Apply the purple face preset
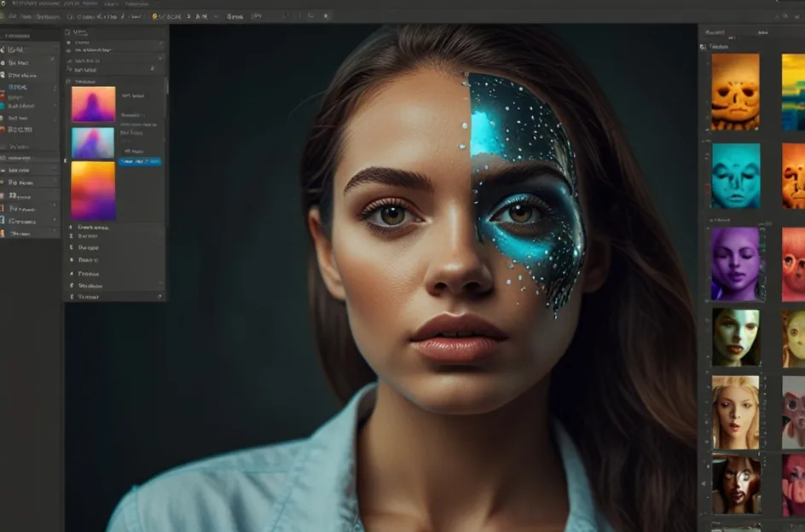The width and height of the screenshot is (805, 532). pyautogui.click(x=735, y=264)
